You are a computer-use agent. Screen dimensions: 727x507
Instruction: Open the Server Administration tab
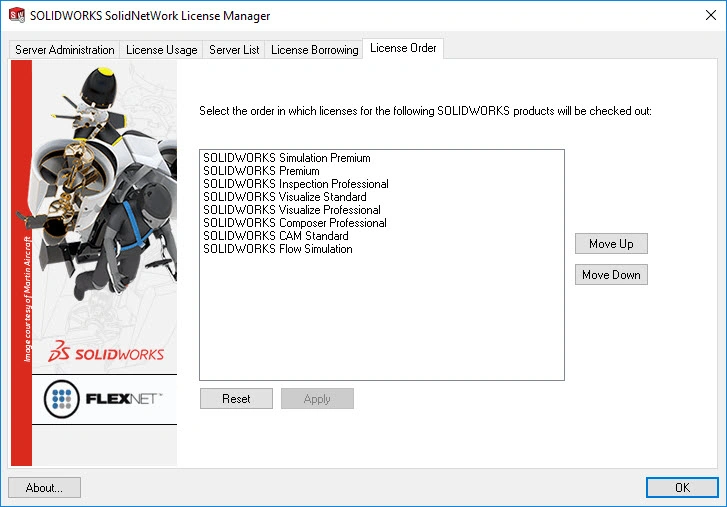coord(65,50)
